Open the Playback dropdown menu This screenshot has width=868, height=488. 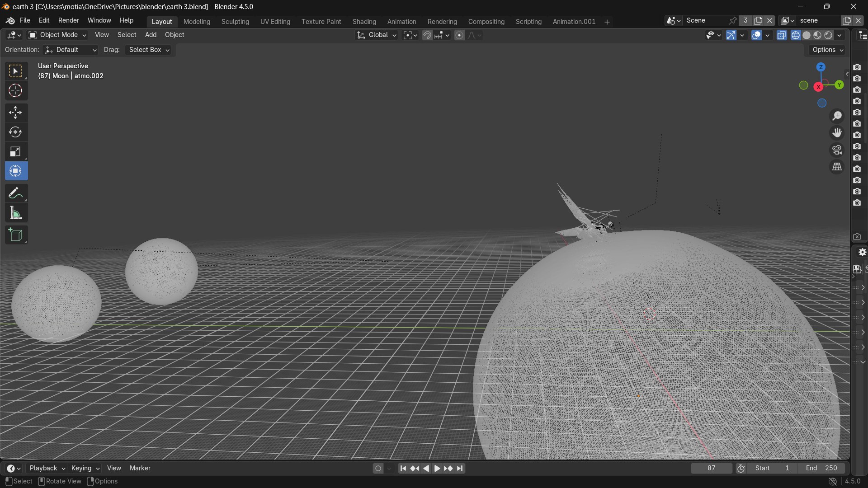point(47,469)
